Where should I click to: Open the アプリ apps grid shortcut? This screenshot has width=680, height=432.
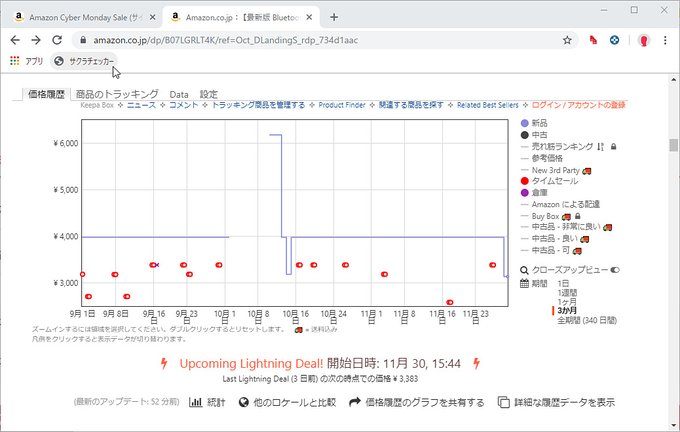pos(26,61)
